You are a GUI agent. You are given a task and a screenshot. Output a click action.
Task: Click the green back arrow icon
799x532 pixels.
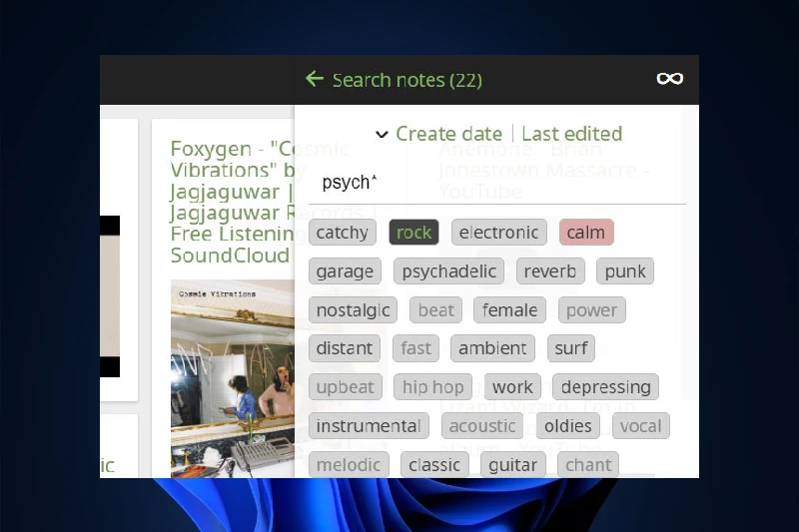315,79
